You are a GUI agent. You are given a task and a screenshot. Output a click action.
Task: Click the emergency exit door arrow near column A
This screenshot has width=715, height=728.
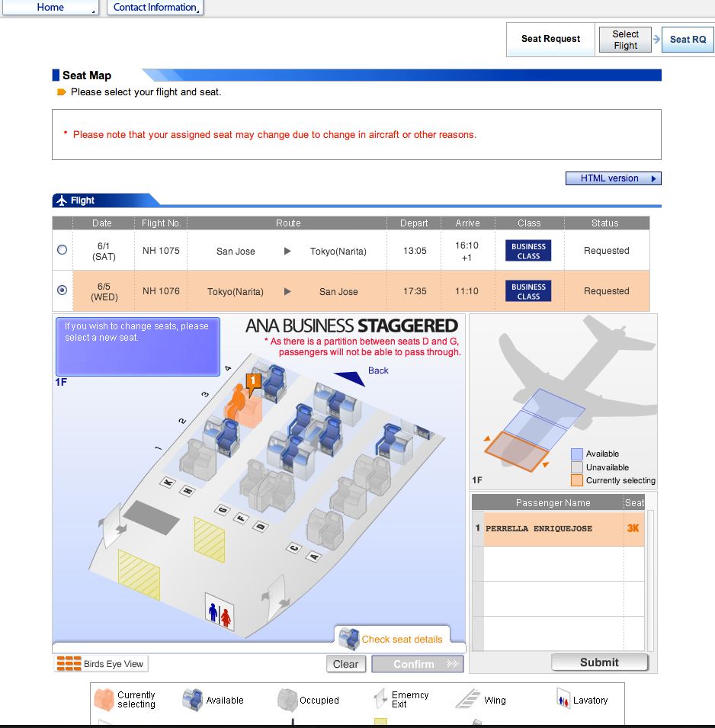click(x=277, y=599)
